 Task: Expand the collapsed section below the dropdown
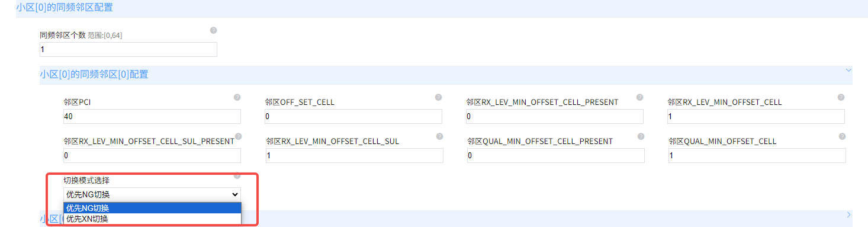click(848, 215)
